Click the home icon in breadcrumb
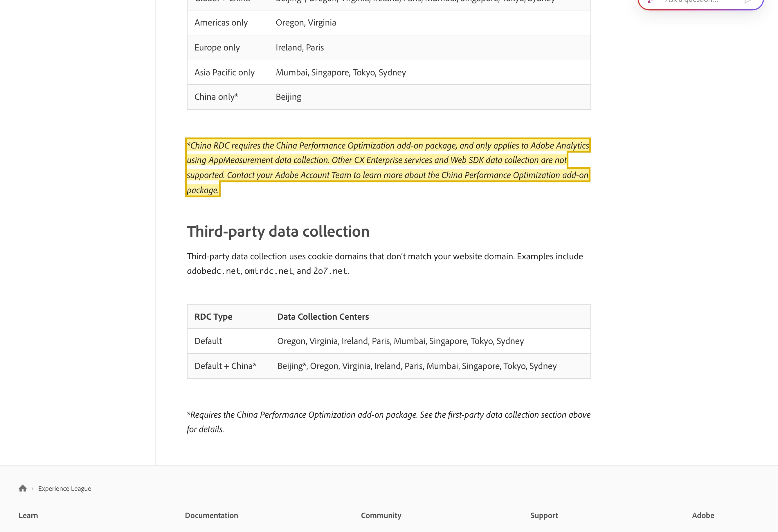The height and width of the screenshot is (532, 778). click(x=22, y=488)
